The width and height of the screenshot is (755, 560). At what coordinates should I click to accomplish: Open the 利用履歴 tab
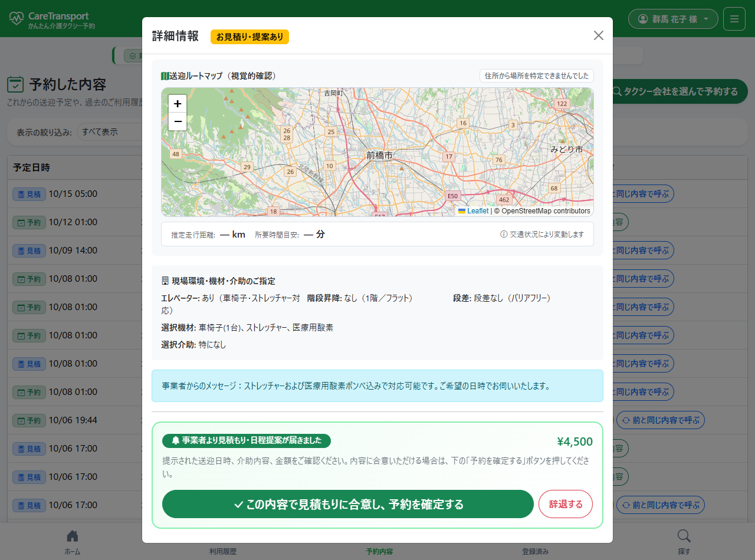click(x=223, y=551)
